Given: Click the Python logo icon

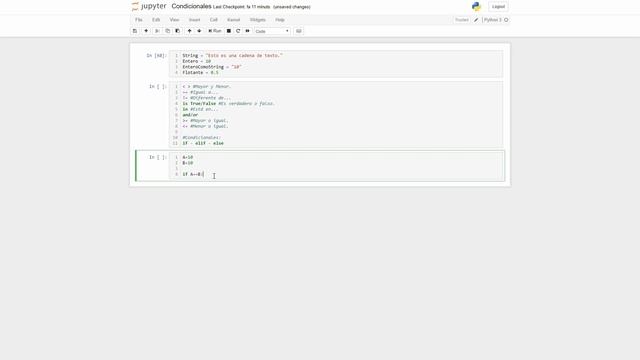Looking at the screenshot, I should pos(476,7).
